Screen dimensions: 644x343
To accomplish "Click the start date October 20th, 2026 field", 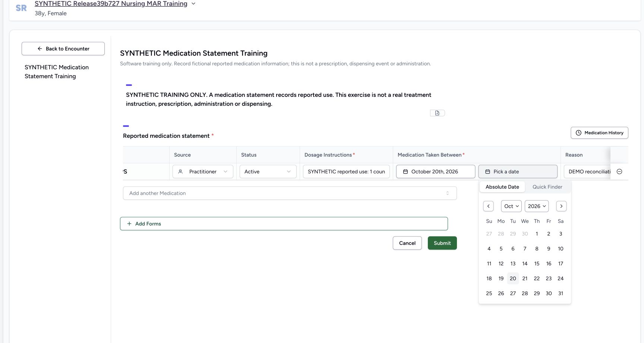I will [x=435, y=172].
